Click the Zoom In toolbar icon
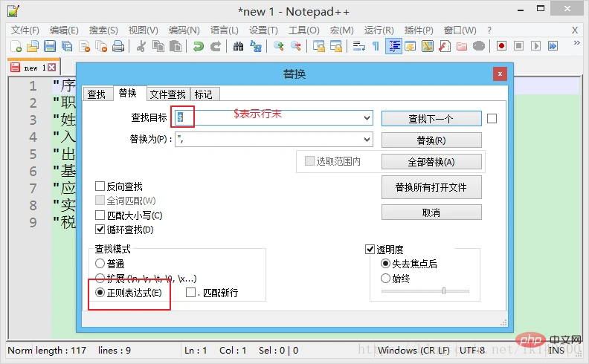The image size is (589, 364). pos(278,46)
